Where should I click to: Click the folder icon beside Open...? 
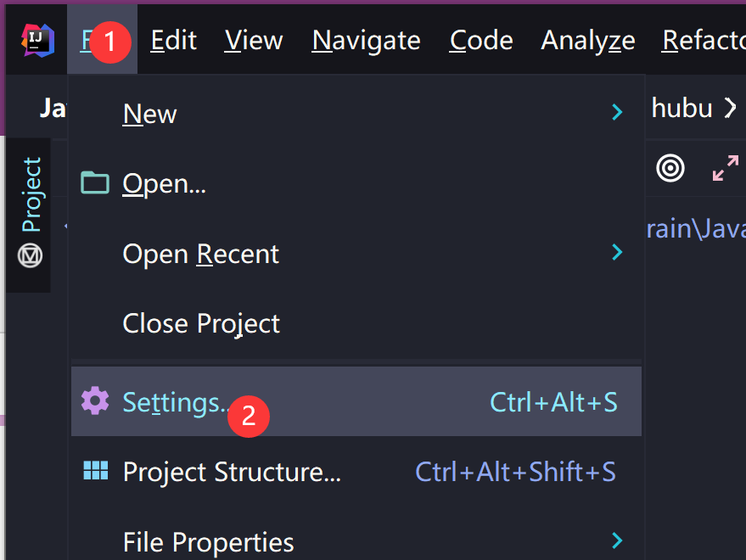(95, 182)
